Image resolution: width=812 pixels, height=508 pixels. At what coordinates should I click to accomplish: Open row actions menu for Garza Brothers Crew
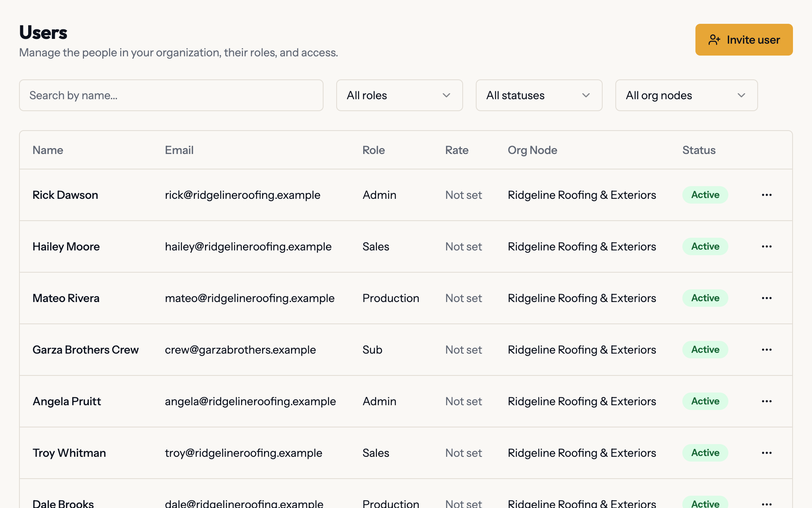pyautogui.click(x=766, y=350)
